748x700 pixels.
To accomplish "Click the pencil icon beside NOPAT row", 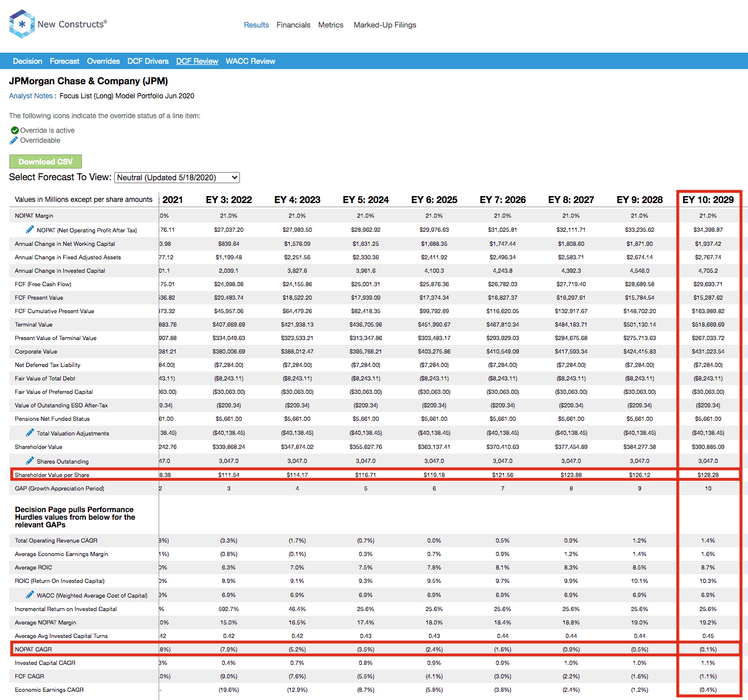I will pos(30,229).
